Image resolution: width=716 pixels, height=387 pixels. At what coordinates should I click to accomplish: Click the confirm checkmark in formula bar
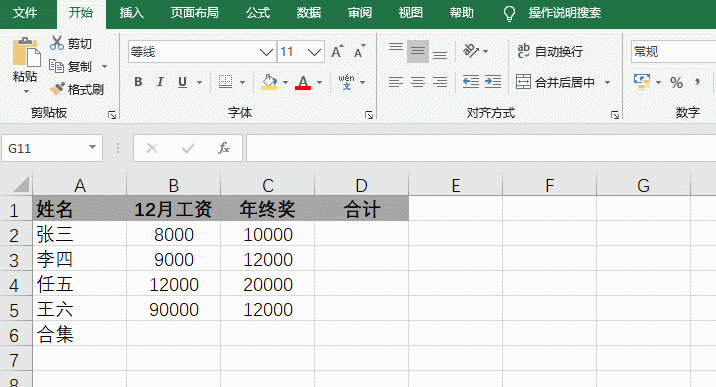188,148
